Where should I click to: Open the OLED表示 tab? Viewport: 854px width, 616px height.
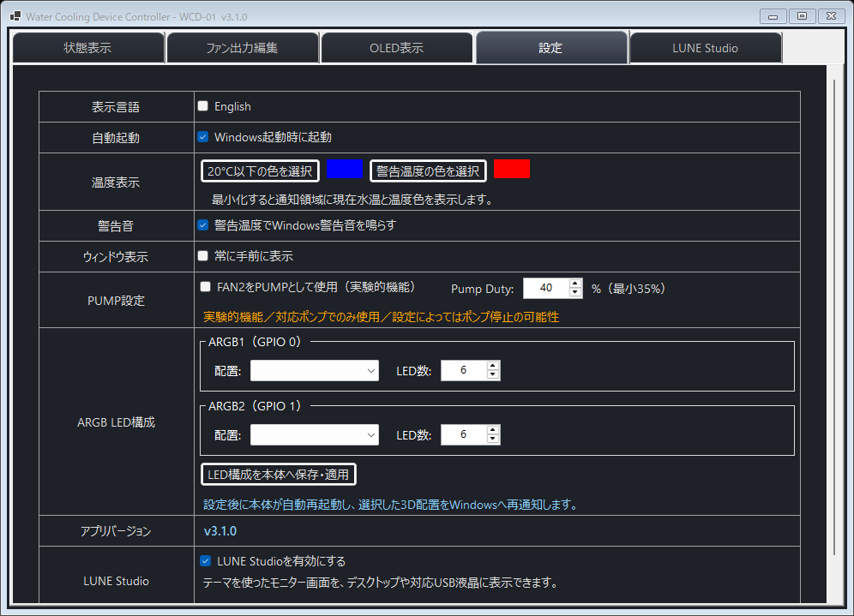396,48
